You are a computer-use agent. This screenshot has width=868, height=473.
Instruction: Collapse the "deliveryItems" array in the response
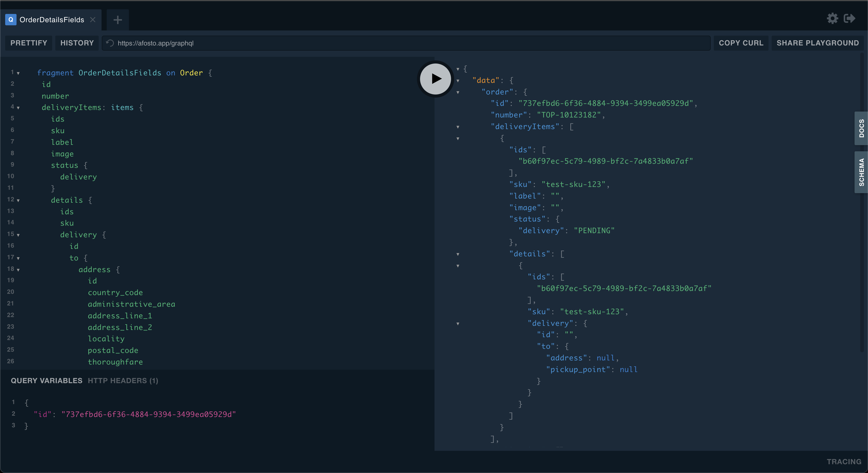[458, 127]
